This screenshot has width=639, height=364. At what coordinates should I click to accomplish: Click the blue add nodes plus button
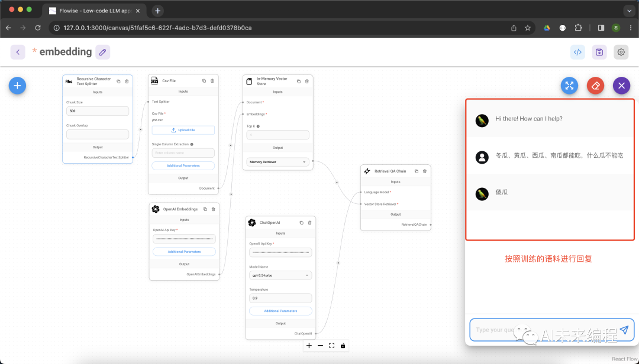tap(18, 86)
